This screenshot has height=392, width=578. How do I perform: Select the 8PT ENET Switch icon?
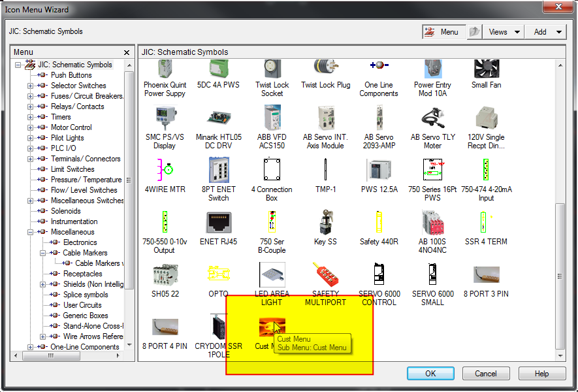[x=219, y=170]
